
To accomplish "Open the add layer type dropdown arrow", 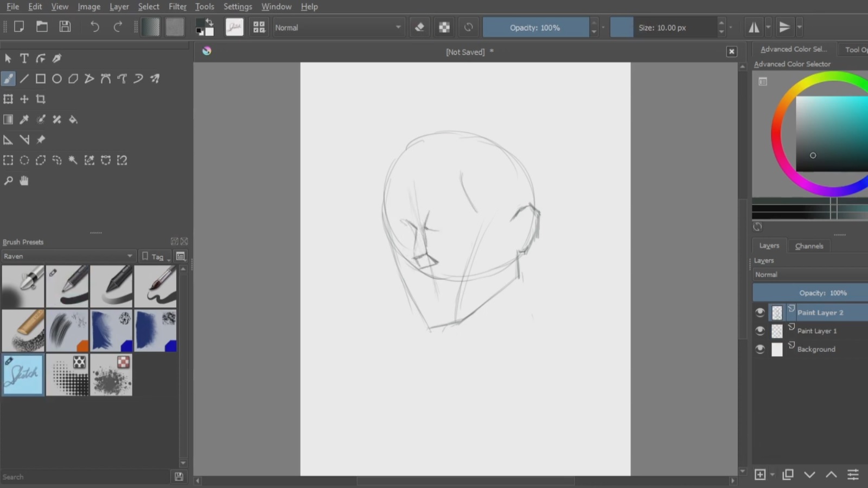I will coord(772,475).
